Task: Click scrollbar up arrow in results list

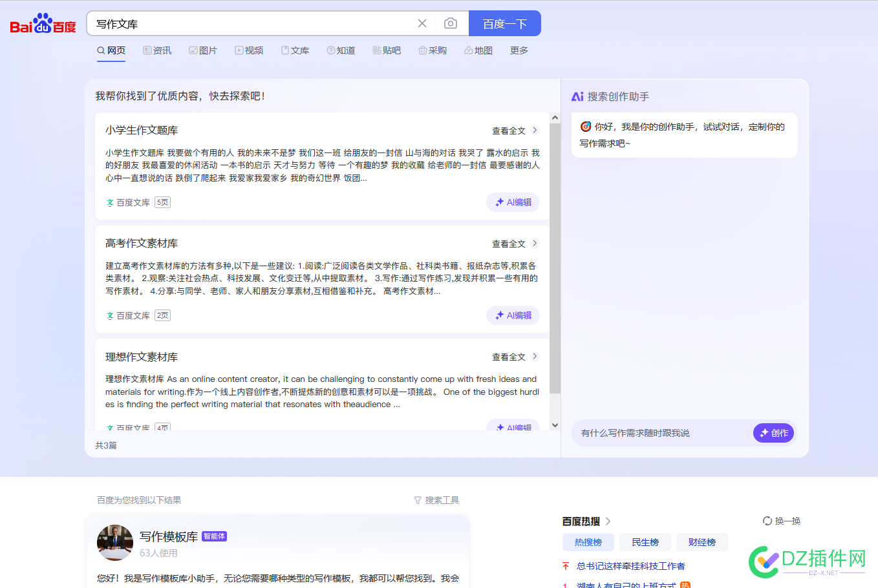Action: point(555,118)
